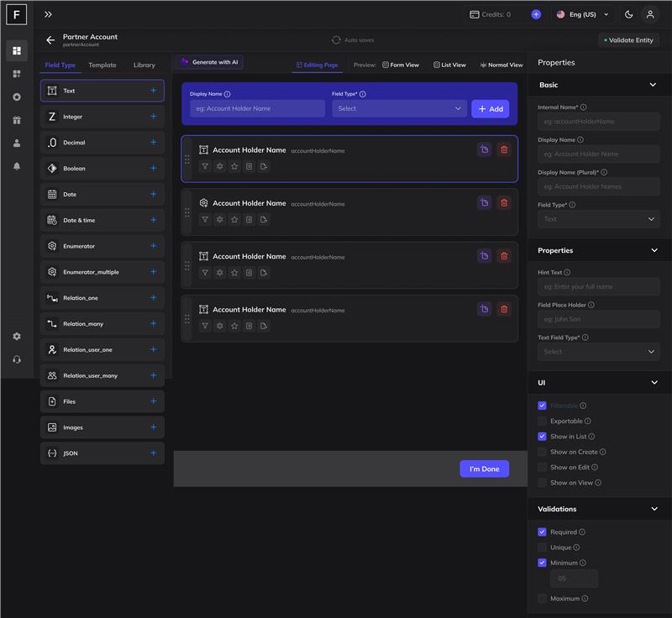Enable the Exportable checkbox
Screen dimensions: 672x618
[542, 421]
